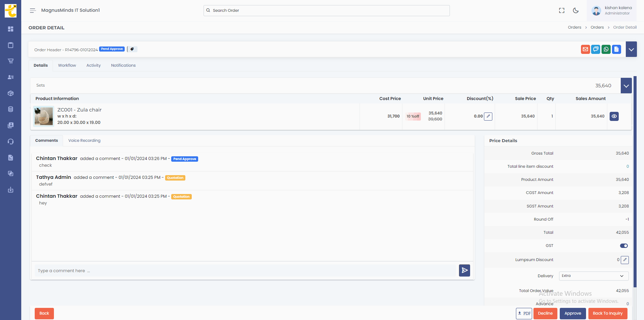
Task: Click the Decline button
Action: coord(545,313)
